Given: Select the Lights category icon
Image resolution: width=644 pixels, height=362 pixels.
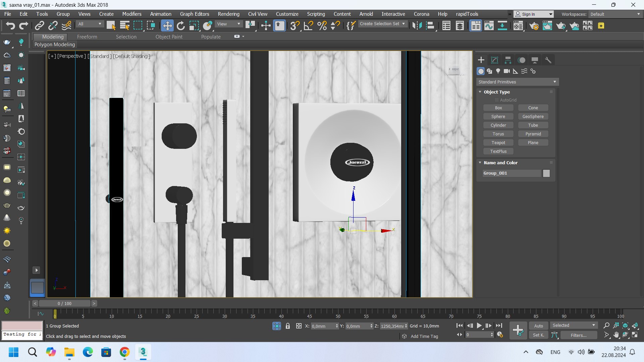Looking at the screenshot, I should point(498,71).
